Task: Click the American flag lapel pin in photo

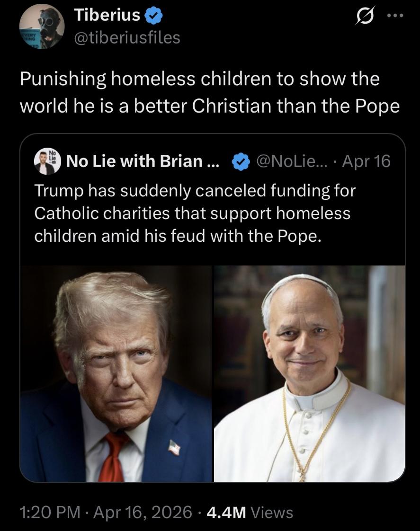Action: (174, 447)
